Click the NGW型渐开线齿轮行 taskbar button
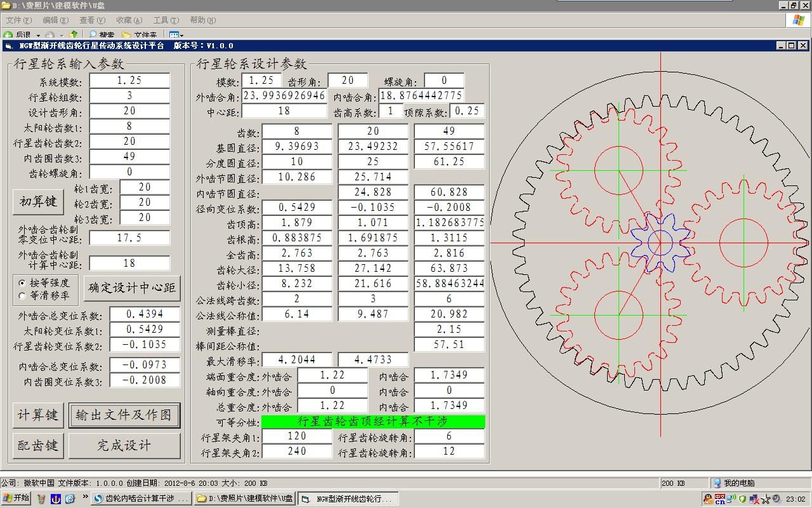The height and width of the screenshot is (508, 812). (348, 499)
